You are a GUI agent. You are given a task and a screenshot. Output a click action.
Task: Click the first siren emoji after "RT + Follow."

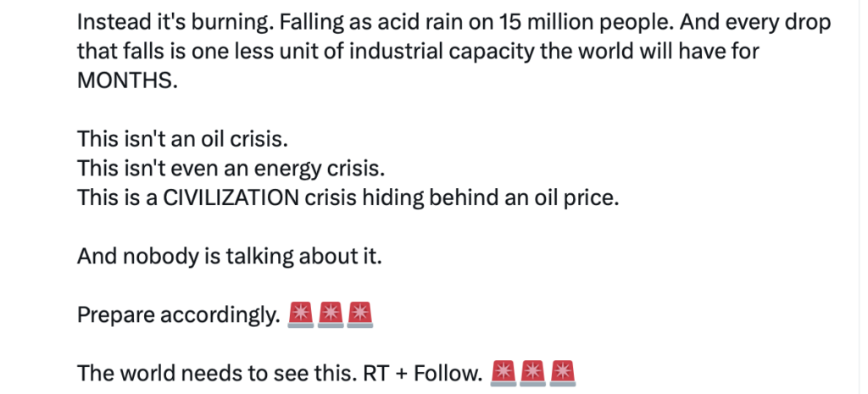[x=505, y=372]
